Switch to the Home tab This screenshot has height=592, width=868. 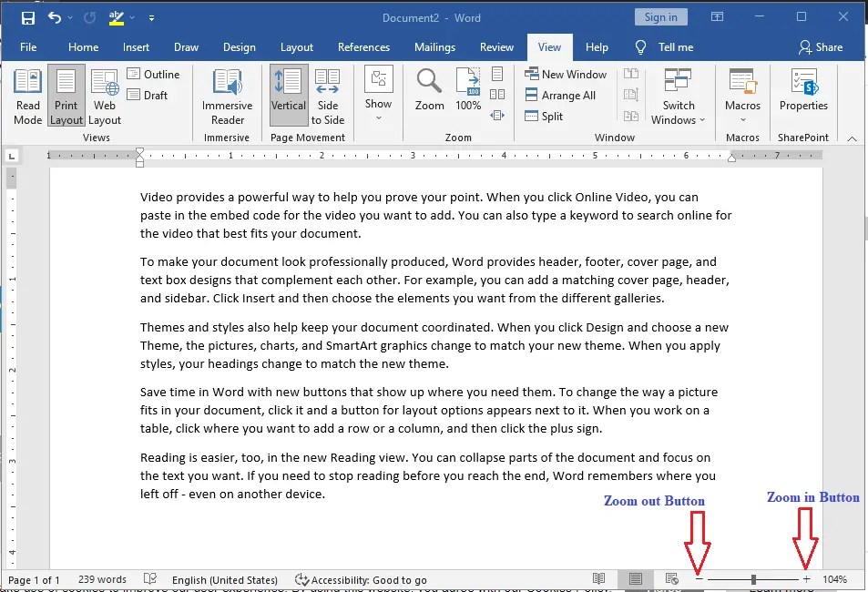point(83,47)
